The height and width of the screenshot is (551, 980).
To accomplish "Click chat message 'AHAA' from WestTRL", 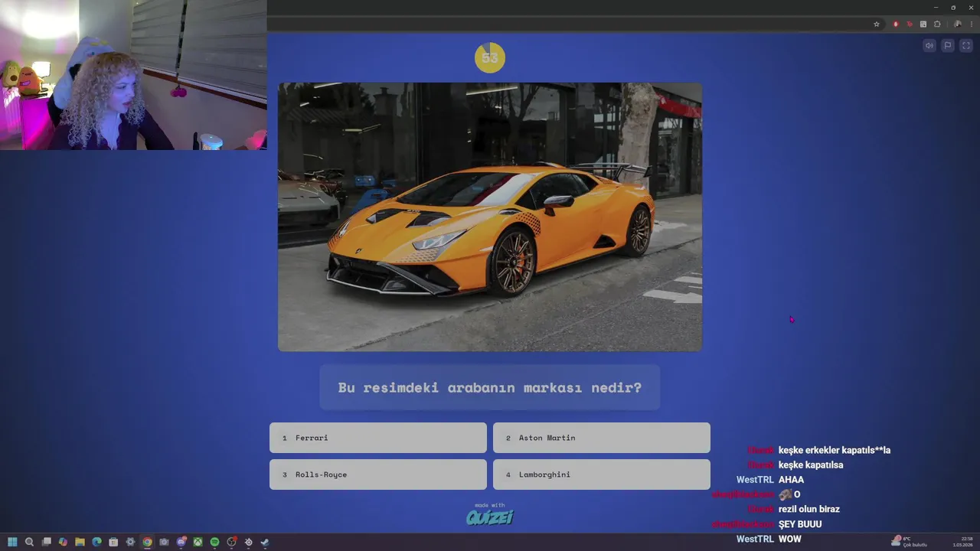I will 791,480.
